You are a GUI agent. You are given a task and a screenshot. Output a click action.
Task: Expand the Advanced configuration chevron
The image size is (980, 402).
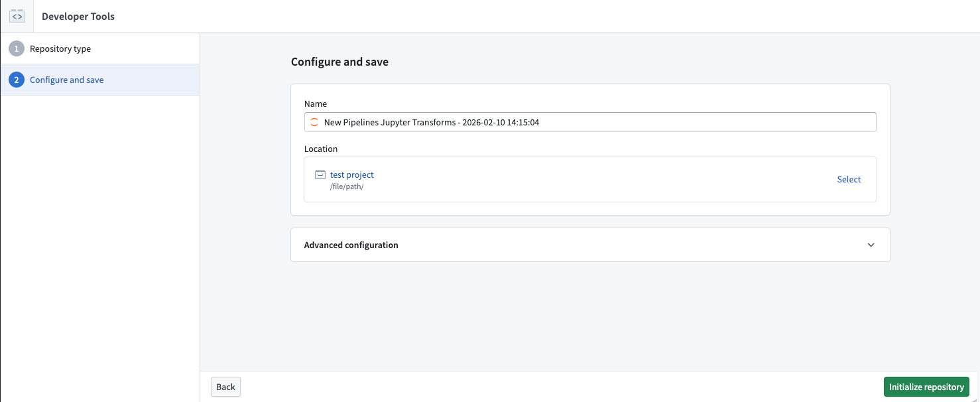[x=871, y=245]
